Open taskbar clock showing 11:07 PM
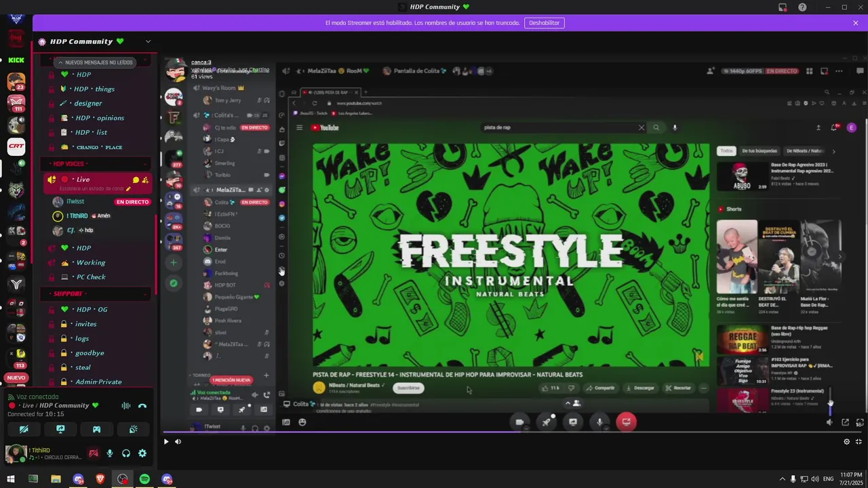This screenshot has height=488, width=868. pyautogui.click(x=850, y=479)
